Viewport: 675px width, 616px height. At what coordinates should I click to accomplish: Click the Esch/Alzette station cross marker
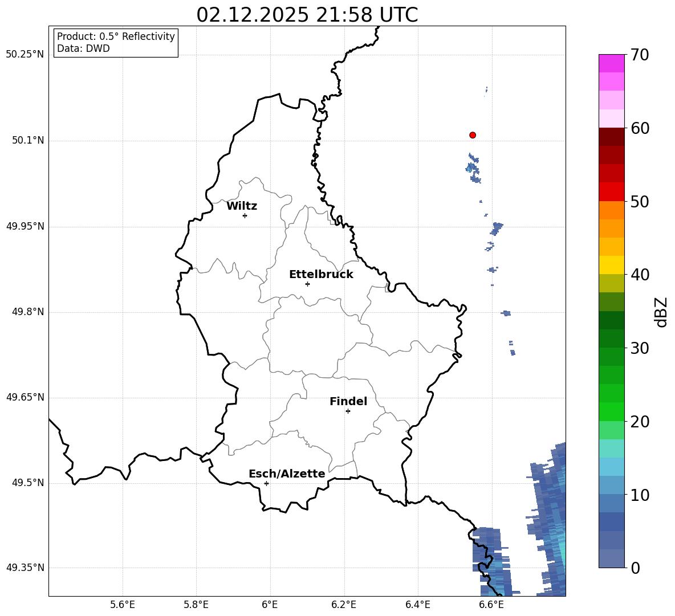(x=266, y=483)
